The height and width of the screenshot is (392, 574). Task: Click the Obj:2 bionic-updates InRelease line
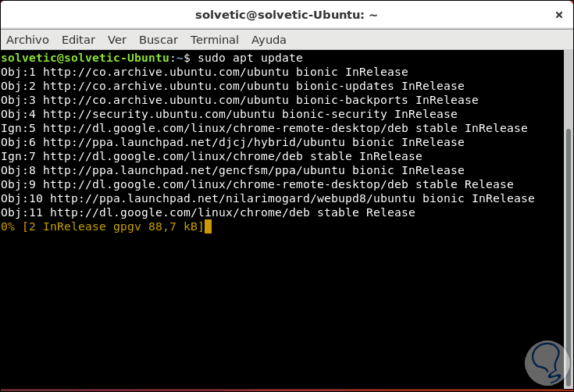[233, 86]
